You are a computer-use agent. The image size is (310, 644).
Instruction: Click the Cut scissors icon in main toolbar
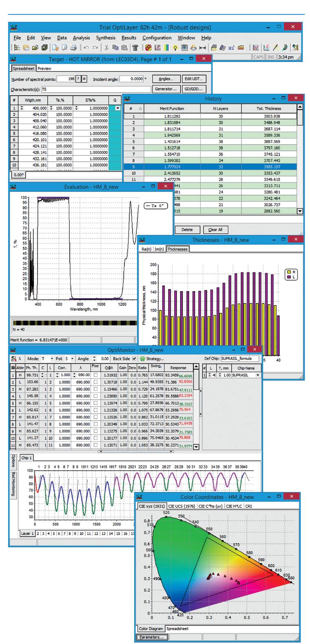pyautogui.click(x=106, y=48)
